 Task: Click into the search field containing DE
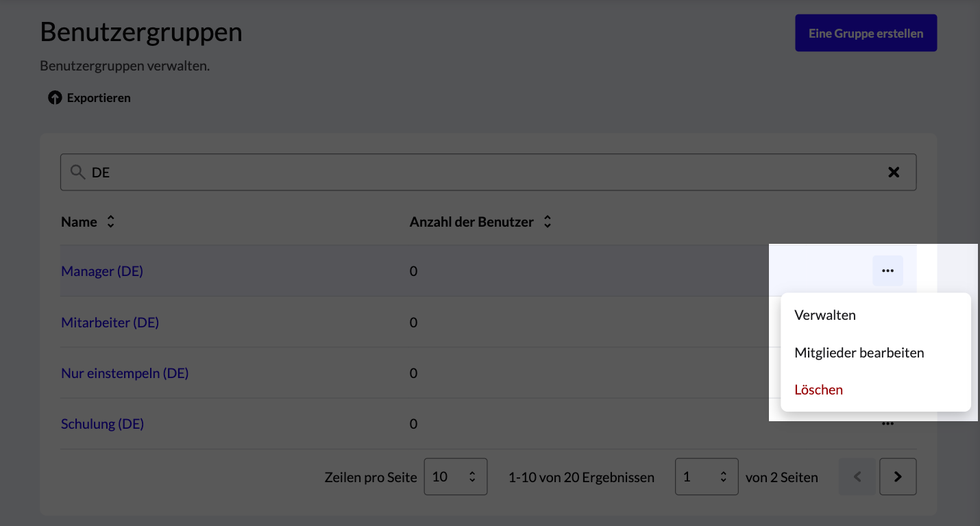[x=488, y=173]
